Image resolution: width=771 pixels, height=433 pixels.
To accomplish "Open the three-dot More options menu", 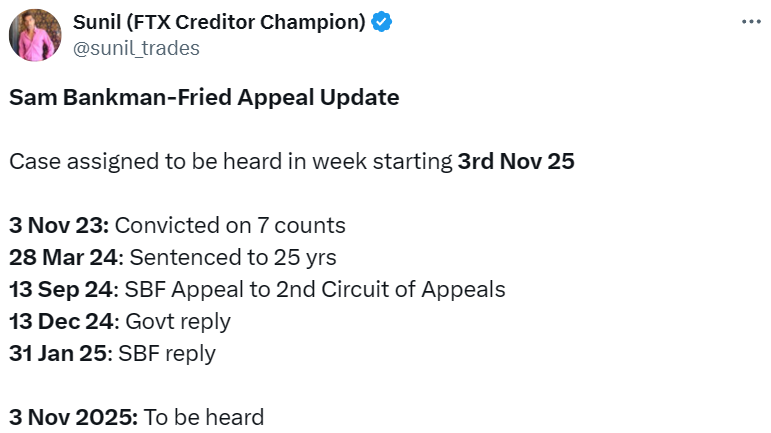I will [751, 22].
